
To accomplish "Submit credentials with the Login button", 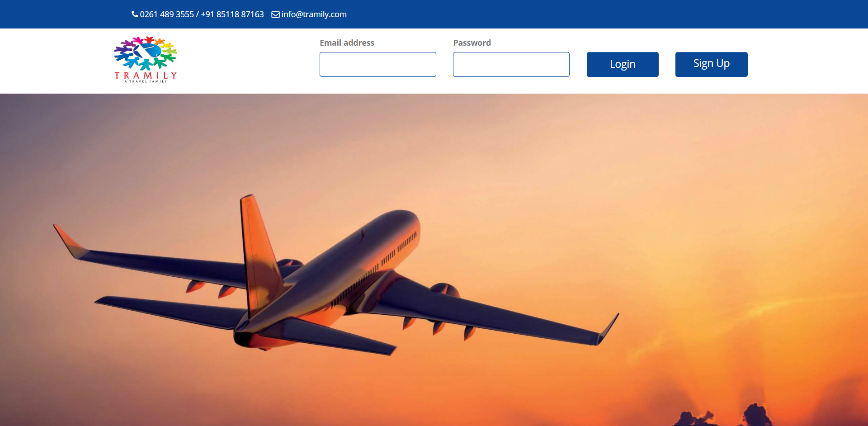I will pos(623,64).
